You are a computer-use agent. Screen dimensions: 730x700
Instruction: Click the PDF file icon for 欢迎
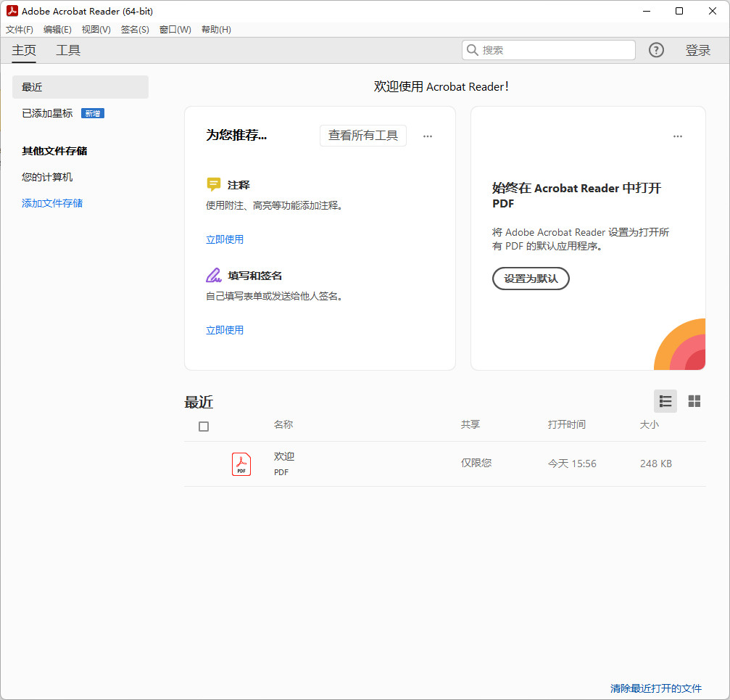(241, 464)
